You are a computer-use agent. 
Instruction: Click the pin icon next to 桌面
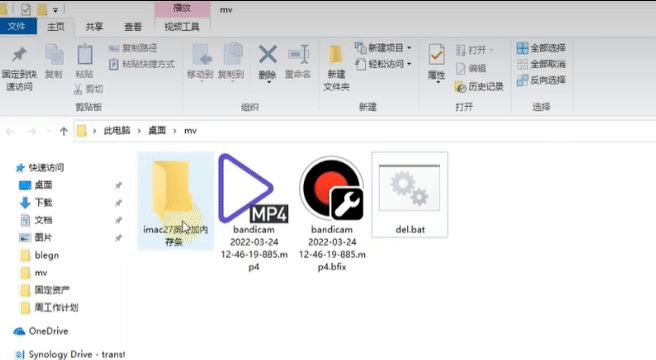coord(118,185)
